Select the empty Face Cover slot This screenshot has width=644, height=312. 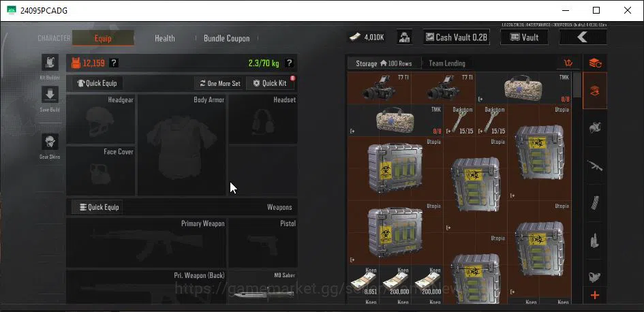coord(101,171)
